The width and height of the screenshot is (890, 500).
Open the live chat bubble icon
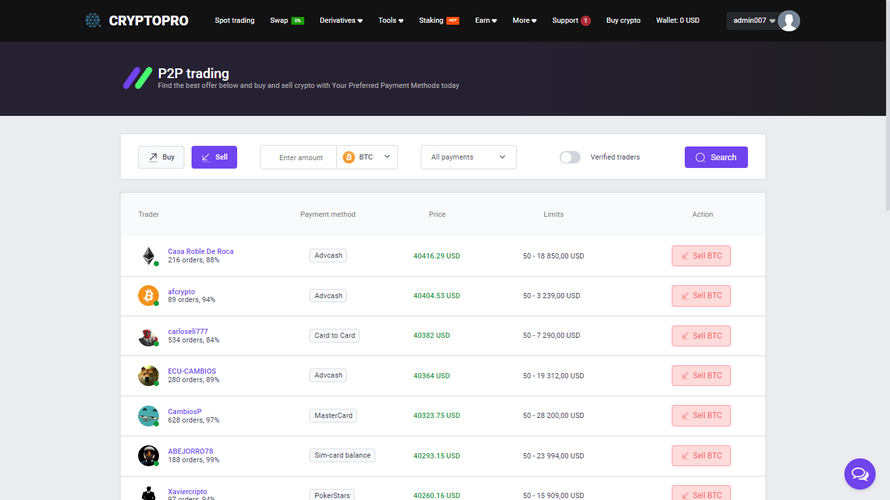[x=859, y=473]
